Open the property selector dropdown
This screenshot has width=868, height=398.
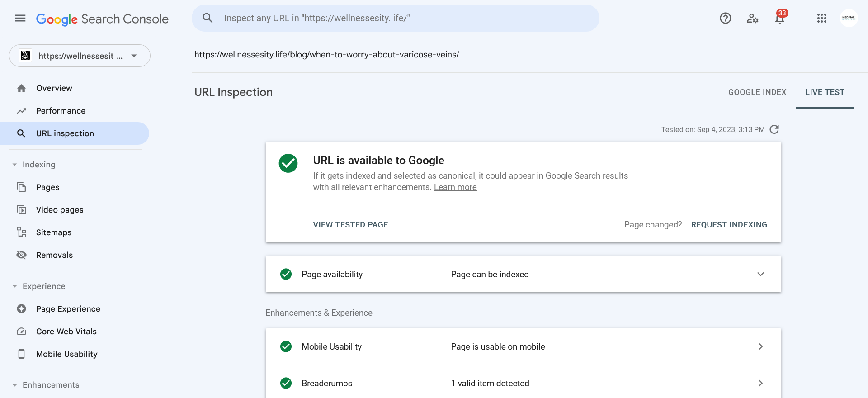coord(80,56)
